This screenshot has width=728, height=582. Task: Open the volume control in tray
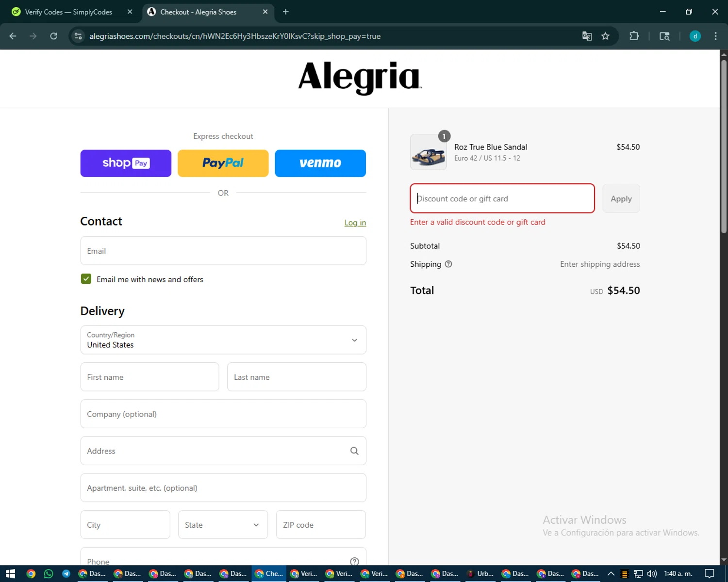652,574
